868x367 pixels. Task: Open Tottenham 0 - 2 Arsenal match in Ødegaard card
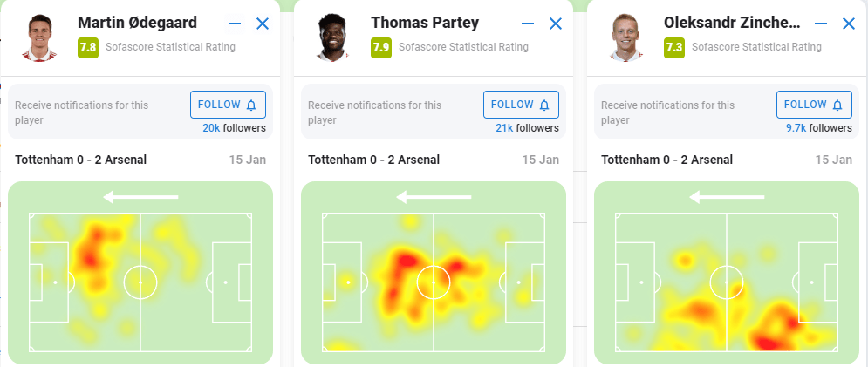coord(81,160)
